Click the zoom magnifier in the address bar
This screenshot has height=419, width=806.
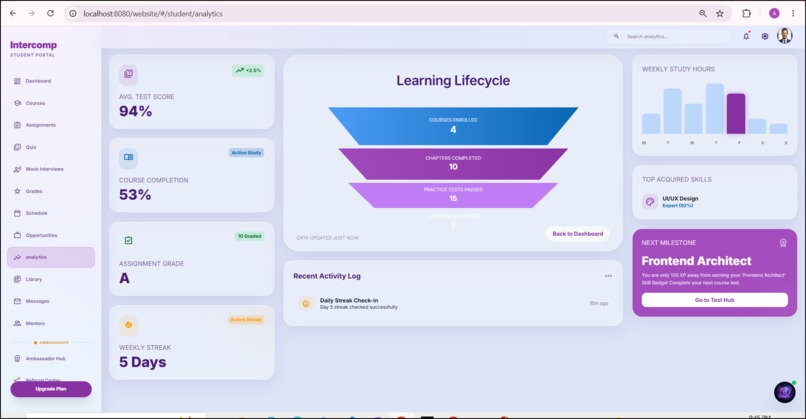pos(703,14)
